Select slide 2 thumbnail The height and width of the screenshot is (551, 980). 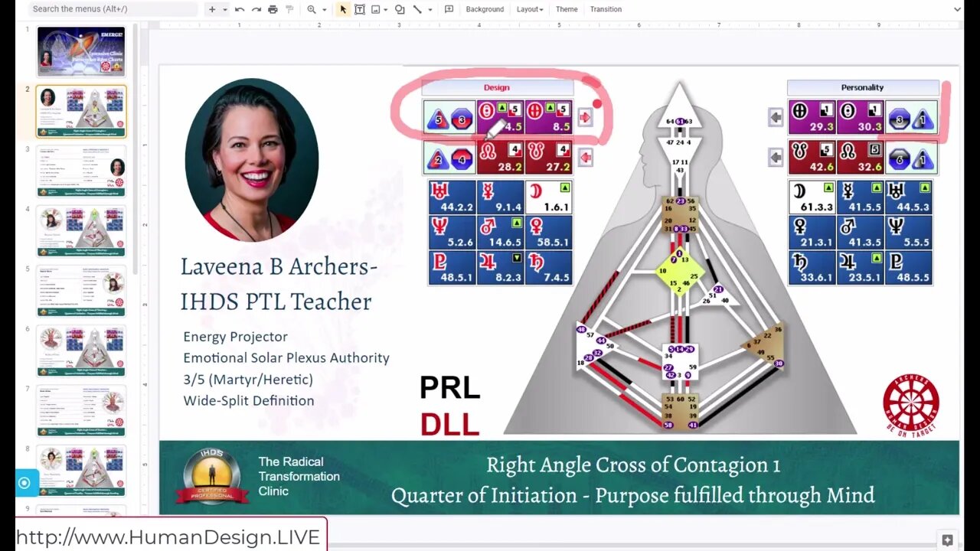(81, 111)
